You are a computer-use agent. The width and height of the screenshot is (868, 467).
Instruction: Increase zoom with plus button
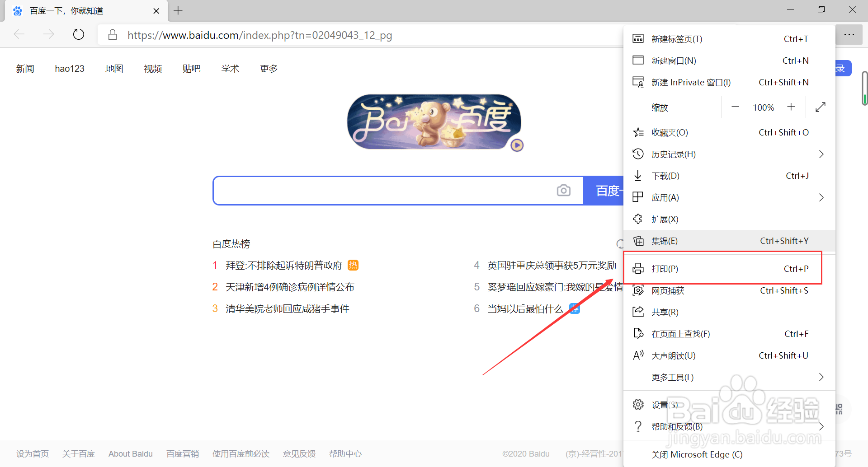pyautogui.click(x=791, y=107)
